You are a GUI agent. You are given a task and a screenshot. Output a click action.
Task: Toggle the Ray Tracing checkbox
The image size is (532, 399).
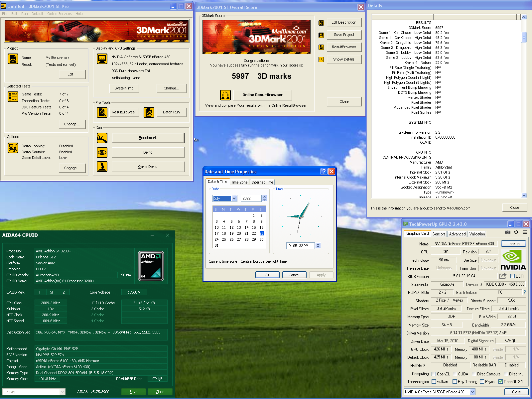coord(455,382)
